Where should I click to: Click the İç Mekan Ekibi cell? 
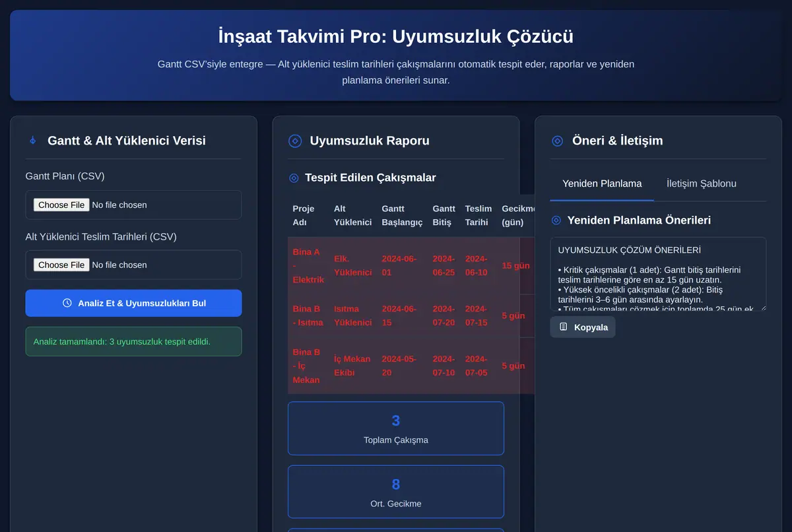point(352,366)
